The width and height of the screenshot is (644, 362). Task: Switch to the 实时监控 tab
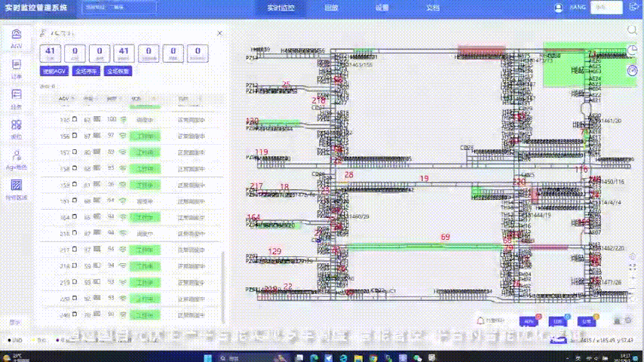click(281, 8)
